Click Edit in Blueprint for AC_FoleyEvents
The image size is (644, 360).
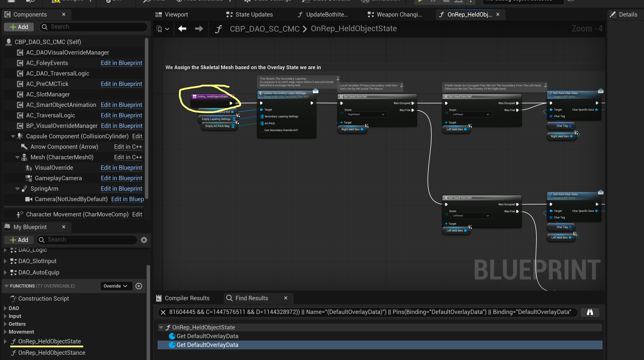pos(121,63)
